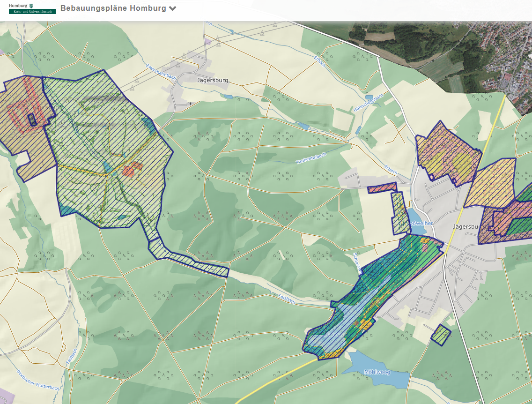Select the narrow green plan beside Schloßweiher
532x404 pixels.
pos(399,213)
